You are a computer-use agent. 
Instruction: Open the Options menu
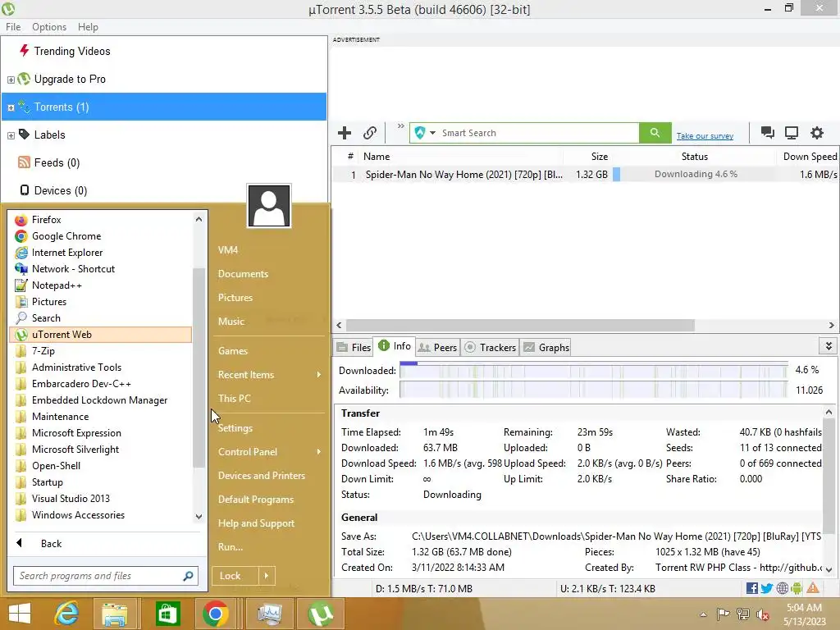click(49, 27)
